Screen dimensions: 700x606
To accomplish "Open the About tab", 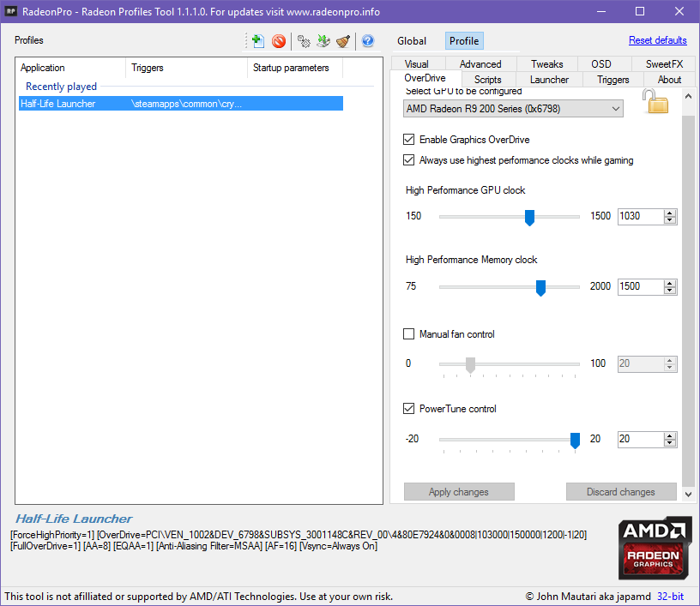I will click(x=669, y=80).
